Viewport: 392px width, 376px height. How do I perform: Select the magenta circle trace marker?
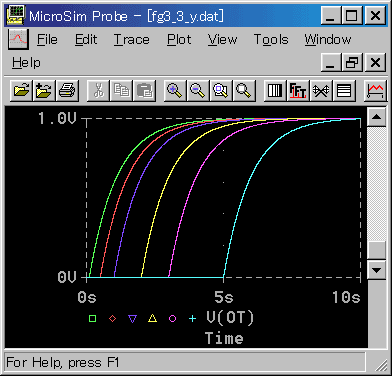172,318
